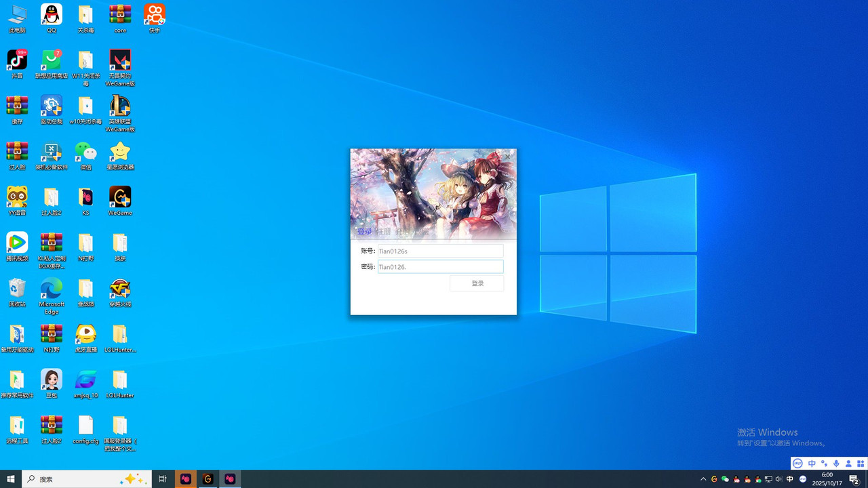Open the 快手 desktop icon
The width and height of the screenshot is (868, 488).
click(155, 18)
